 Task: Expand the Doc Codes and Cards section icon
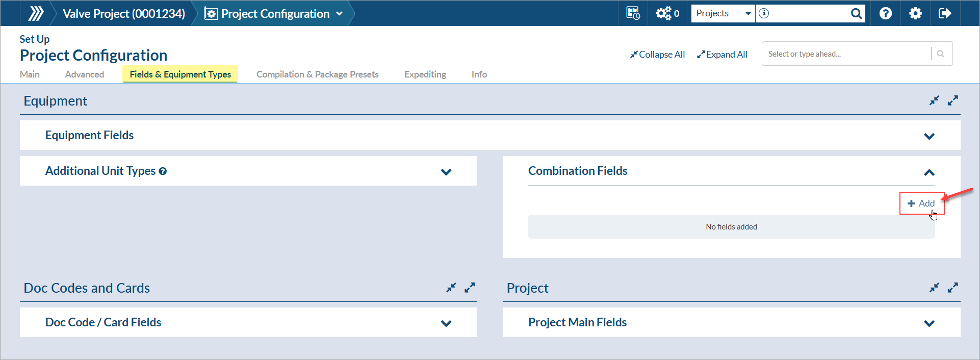point(470,288)
